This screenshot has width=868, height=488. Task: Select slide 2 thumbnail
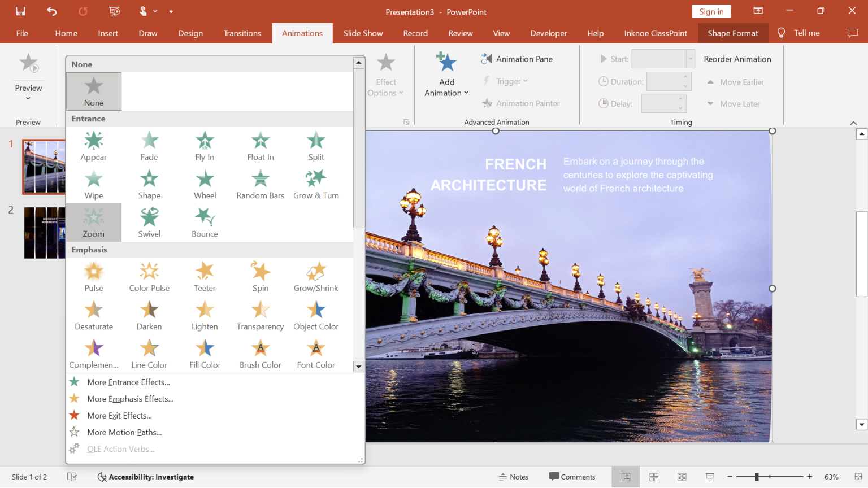[44, 233]
